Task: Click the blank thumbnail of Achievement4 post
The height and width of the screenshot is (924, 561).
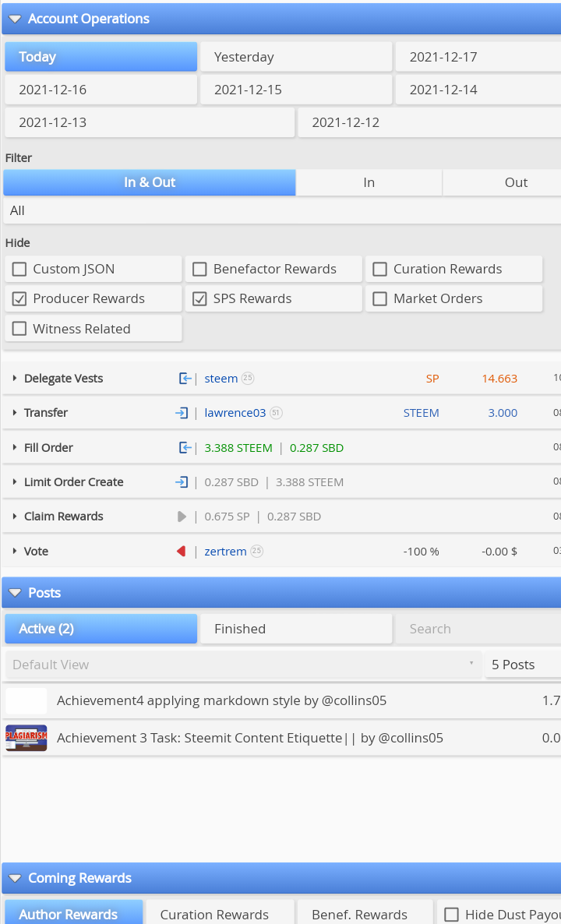Action: pos(26,700)
